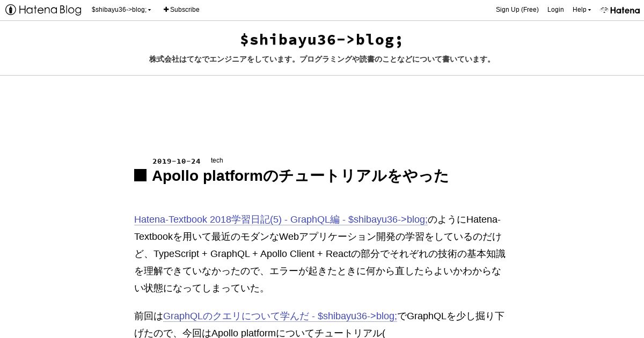Subscribe to this blog
This screenshot has height=338, width=644.
tap(181, 10)
